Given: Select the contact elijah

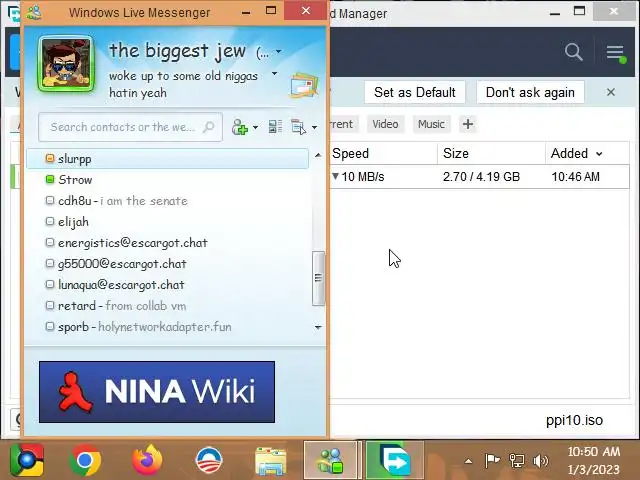Looking at the screenshot, I should click(x=167, y=222).
